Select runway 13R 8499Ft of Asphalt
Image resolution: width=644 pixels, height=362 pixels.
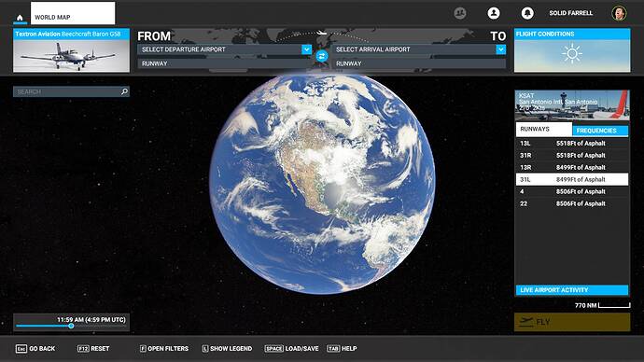[572, 167]
